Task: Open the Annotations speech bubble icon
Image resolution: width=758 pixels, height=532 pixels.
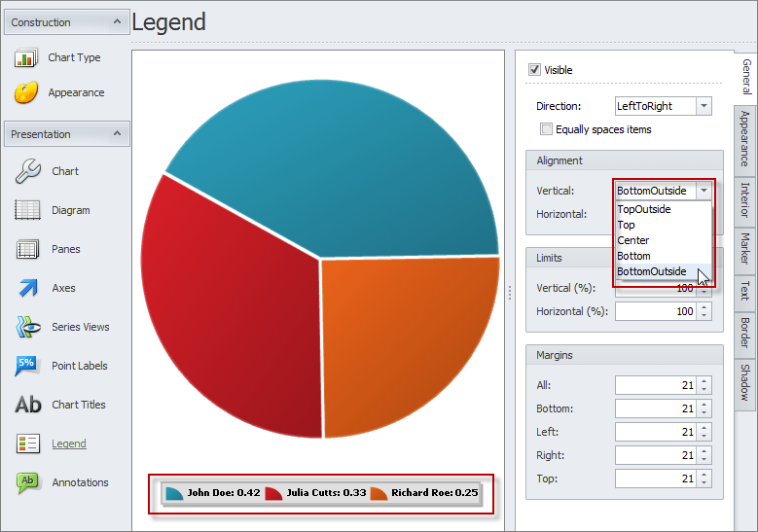Action: 27,482
